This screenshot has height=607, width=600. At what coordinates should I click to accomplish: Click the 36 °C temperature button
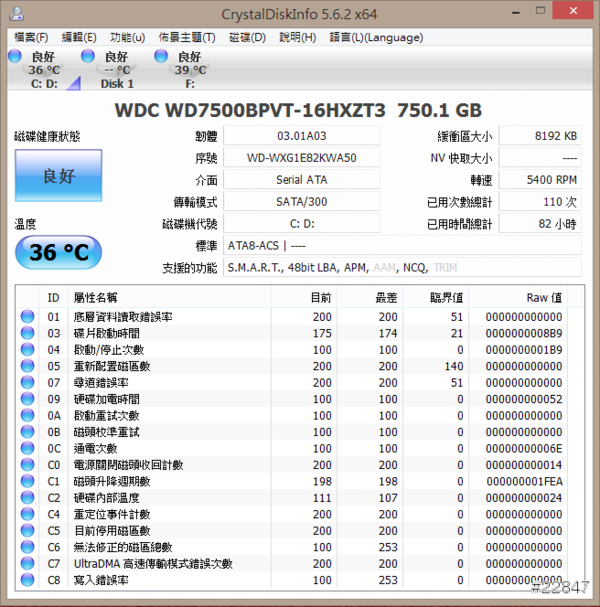58,253
